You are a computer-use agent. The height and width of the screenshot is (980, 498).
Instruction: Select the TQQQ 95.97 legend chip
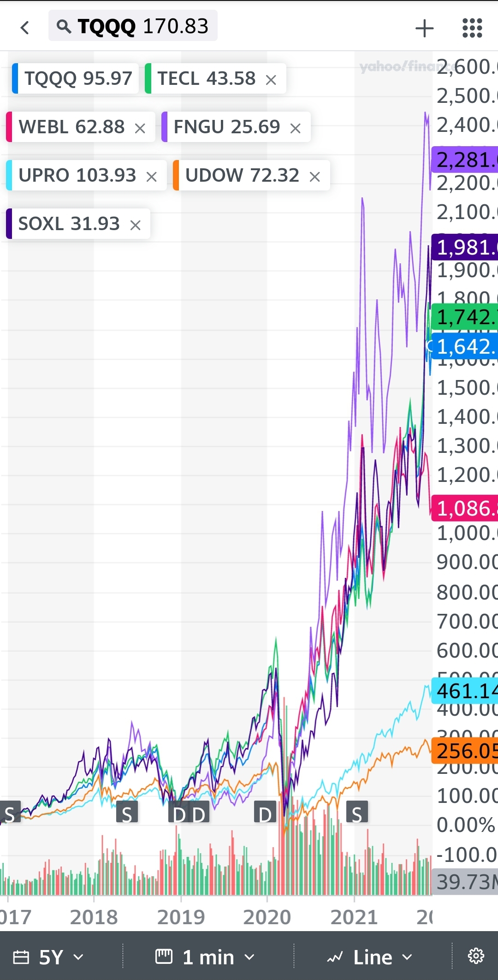click(76, 78)
